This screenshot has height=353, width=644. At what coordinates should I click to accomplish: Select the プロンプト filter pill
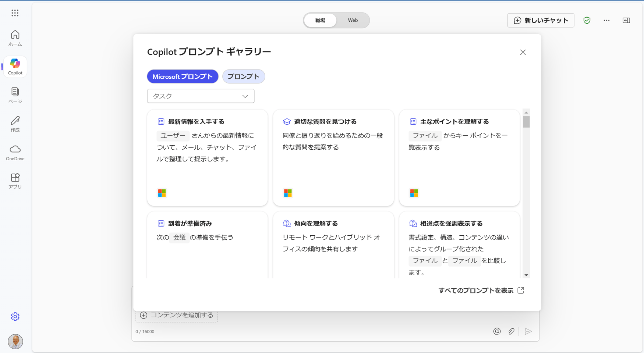(243, 76)
